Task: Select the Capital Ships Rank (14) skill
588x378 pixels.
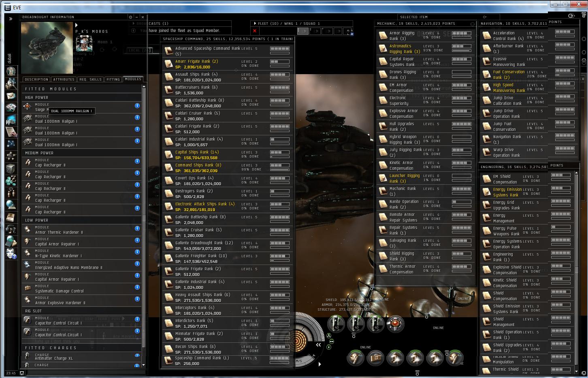Action: (228, 155)
